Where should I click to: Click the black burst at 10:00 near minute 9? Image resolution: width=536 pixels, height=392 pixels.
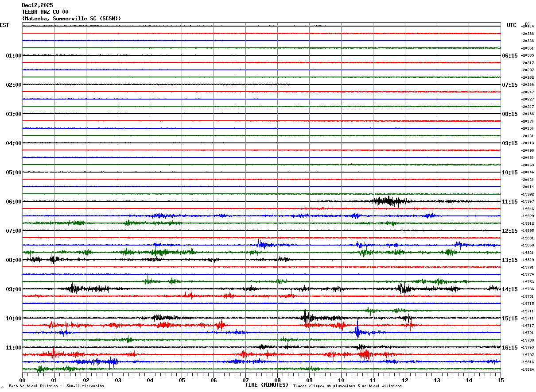307,317
